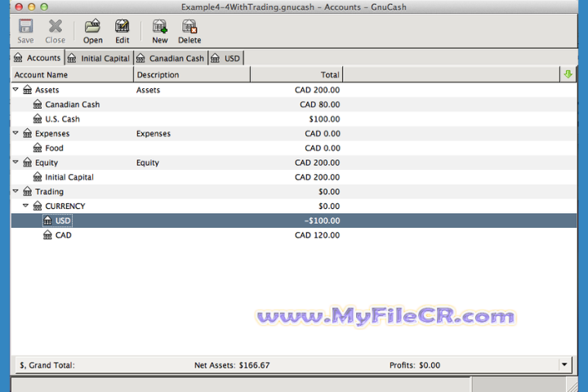Click the -$100.00 total in USD row
Image resolution: width=588 pixels, height=392 pixels.
pyautogui.click(x=322, y=220)
